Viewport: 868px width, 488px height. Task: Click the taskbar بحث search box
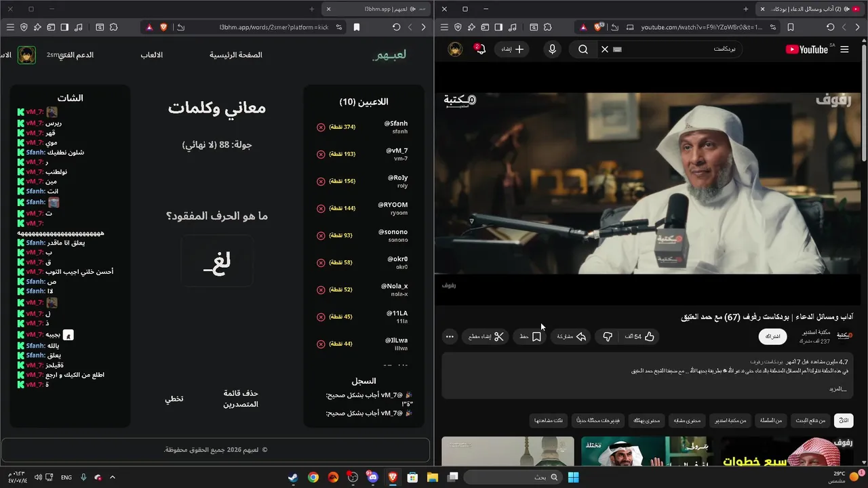pos(513,477)
